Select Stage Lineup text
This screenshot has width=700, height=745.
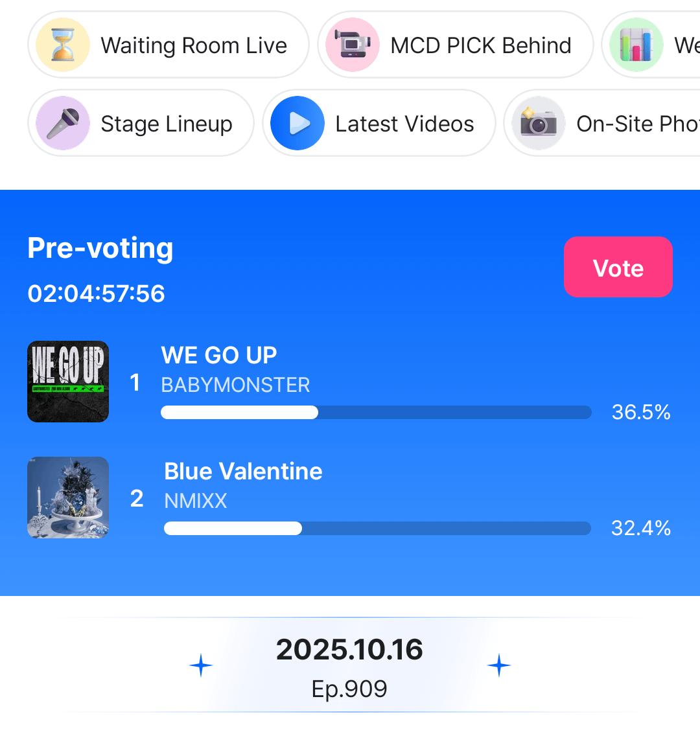tap(167, 124)
